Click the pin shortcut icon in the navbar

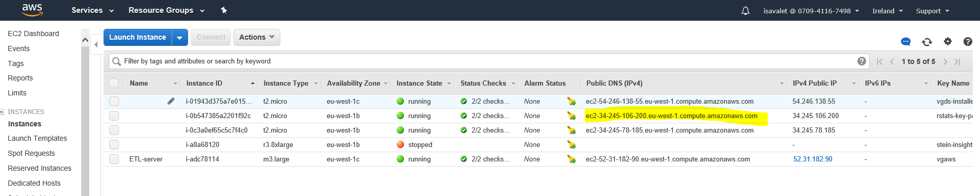[x=224, y=10]
